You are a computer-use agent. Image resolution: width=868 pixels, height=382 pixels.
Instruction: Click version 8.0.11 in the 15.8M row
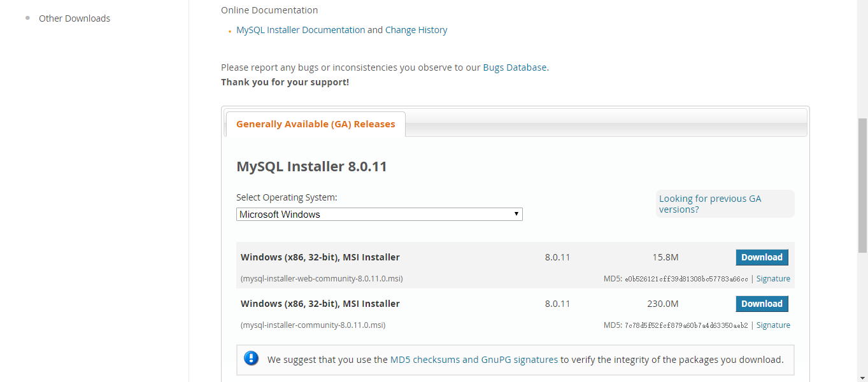[x=557, y=257]
